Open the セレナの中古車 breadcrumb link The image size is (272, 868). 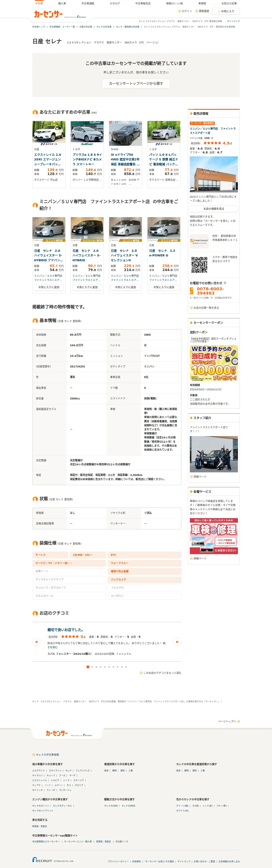point(104,27)
